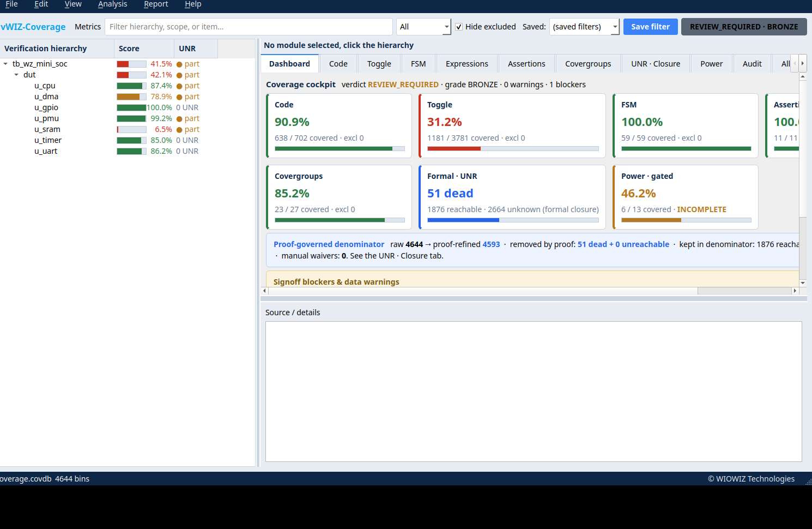This screenshot has width=812, height=529.
Task: Click the Verification hierarchy column header
Action: click(57, 49)
